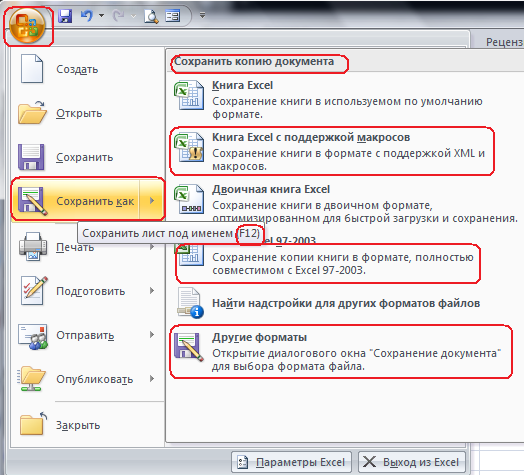The width and height of the screenshot is (524, 475).
Task: Select Отправить in the Office menu
Action: (85, 335)
